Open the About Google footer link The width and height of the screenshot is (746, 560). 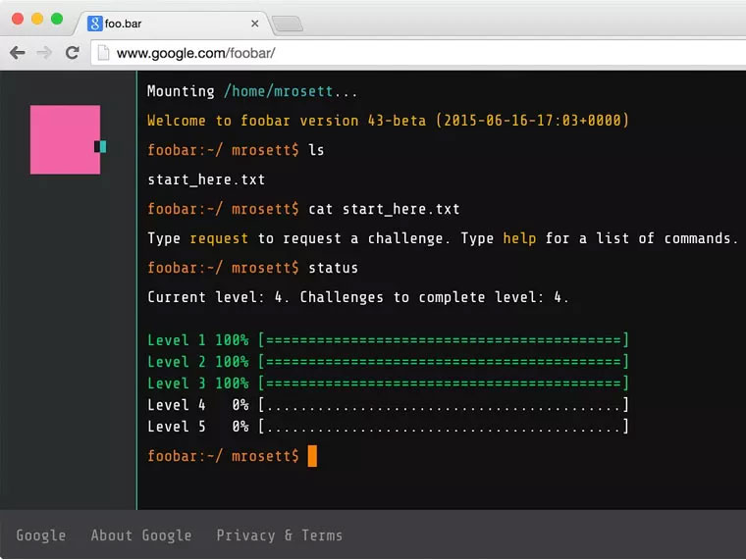click(x=141, y=535)
